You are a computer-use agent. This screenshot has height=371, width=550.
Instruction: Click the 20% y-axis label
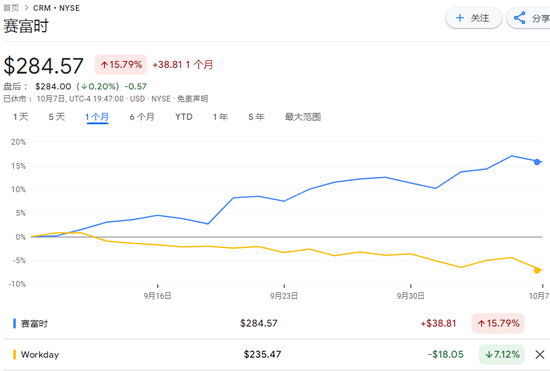[x=18, y=142]
